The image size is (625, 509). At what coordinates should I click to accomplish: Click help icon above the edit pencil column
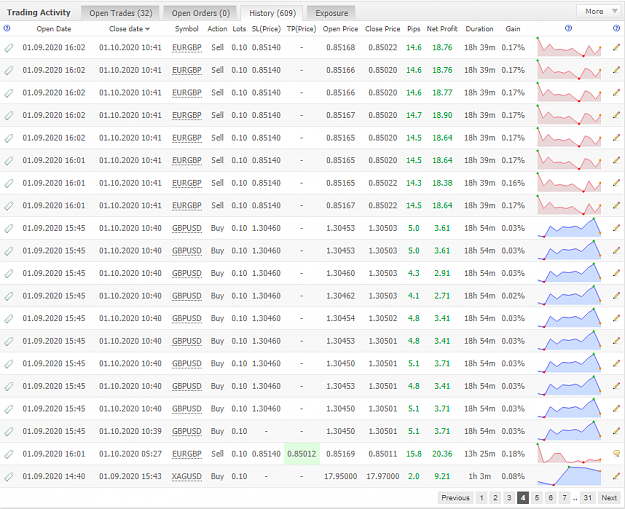616,28
